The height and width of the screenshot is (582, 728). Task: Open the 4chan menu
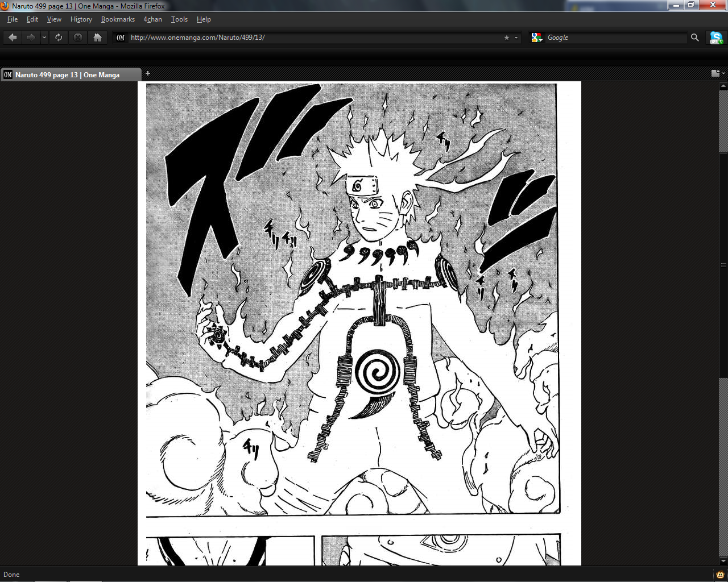coord(152,19)
